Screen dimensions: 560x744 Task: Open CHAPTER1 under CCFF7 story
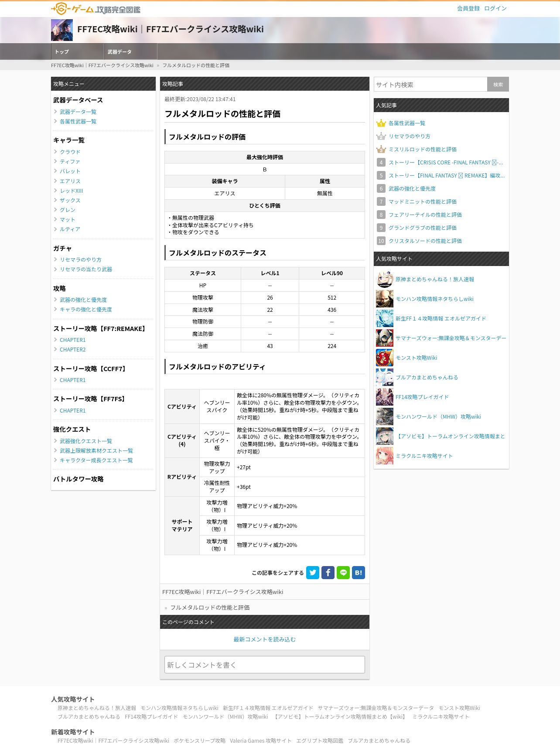pyautogui.click(x=73, y=380)
